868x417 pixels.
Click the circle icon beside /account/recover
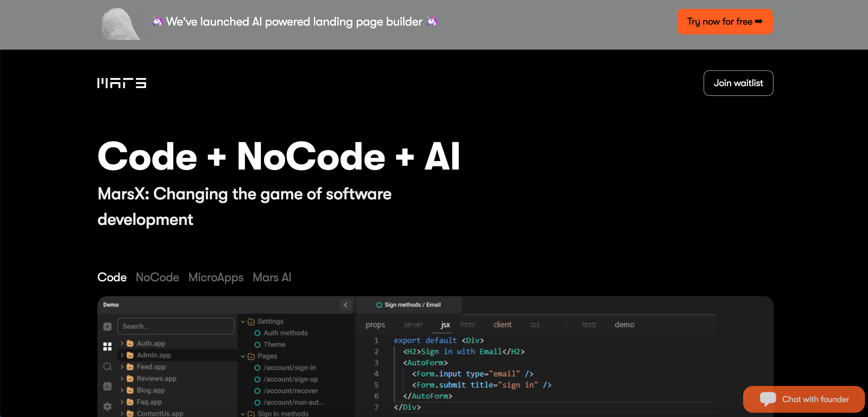(x=257, y=391)
